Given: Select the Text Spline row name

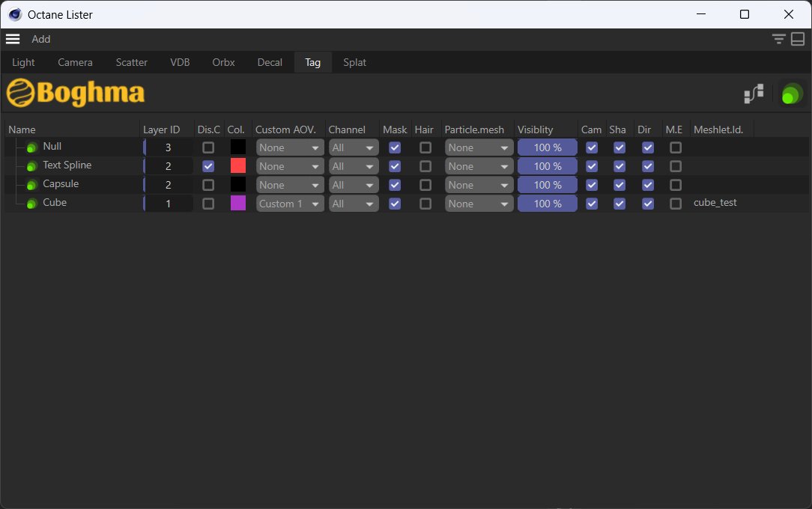Looking at the screenshot, I should 67,165.
